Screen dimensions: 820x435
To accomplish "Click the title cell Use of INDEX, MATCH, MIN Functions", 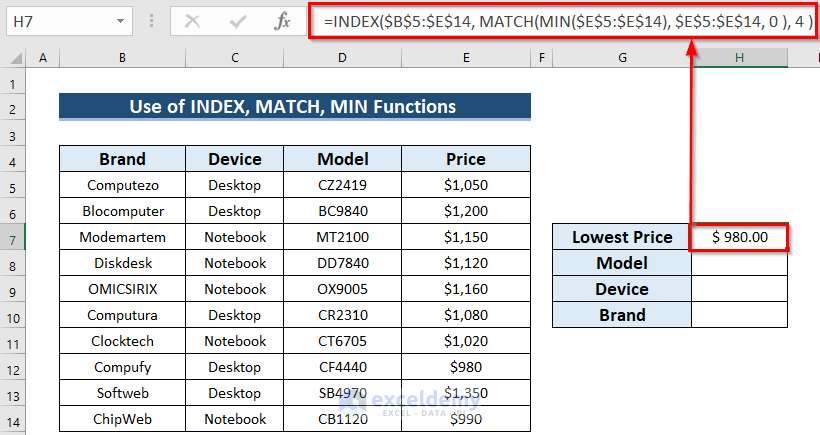I will click(x=294, y=107).
